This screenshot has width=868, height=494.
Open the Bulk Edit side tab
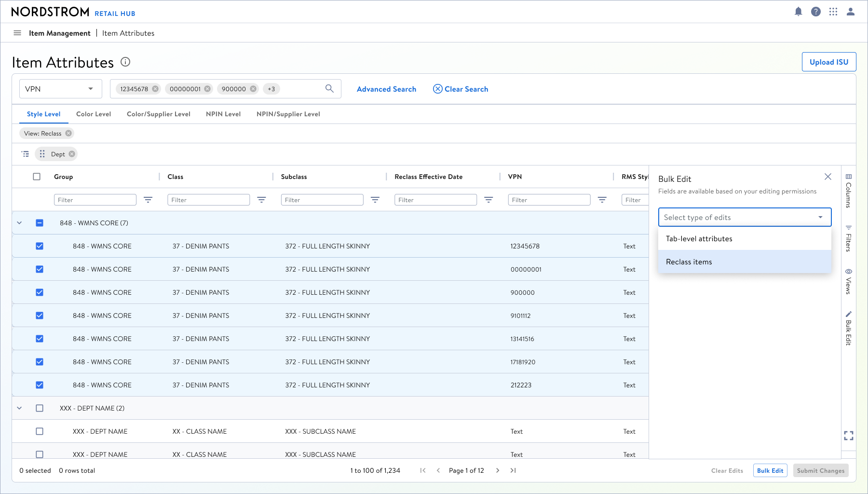[x=849, y=328]
